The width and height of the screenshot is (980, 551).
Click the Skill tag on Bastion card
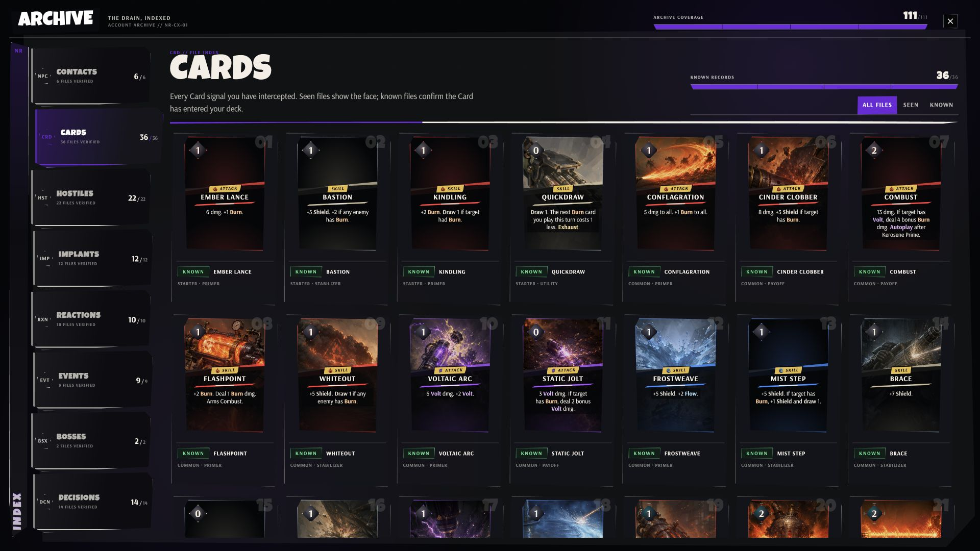pos(337,189)
